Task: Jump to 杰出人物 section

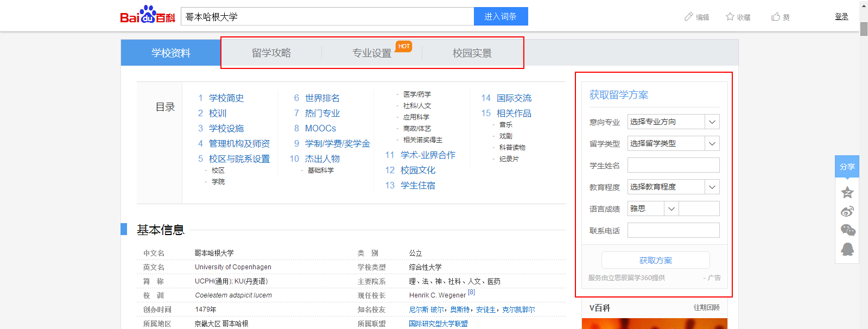Action: tap(322, 159)
